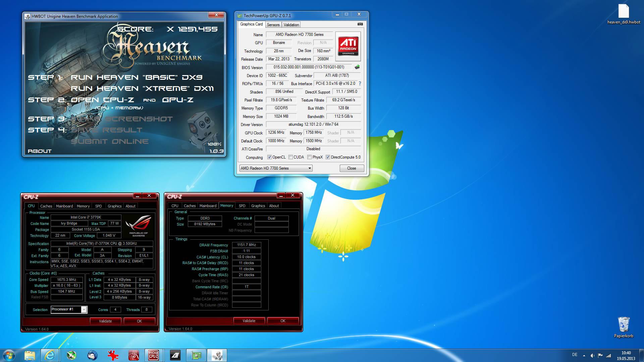644x362 pixels.
Task: Click the GPU Clock 1236 MHz field
Action: point(276,132)
